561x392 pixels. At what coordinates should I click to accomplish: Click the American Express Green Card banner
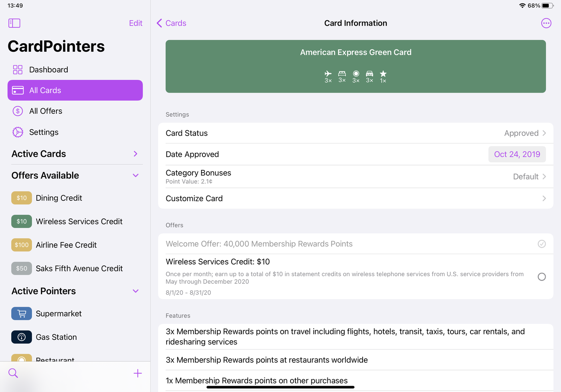click(x=356, y=66)
